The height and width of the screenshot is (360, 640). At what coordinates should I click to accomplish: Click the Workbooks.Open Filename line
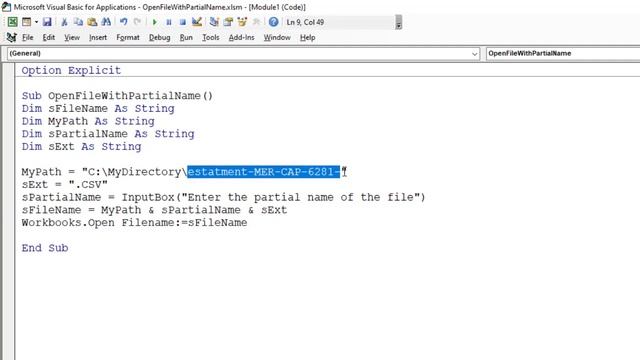pos(134,222)
